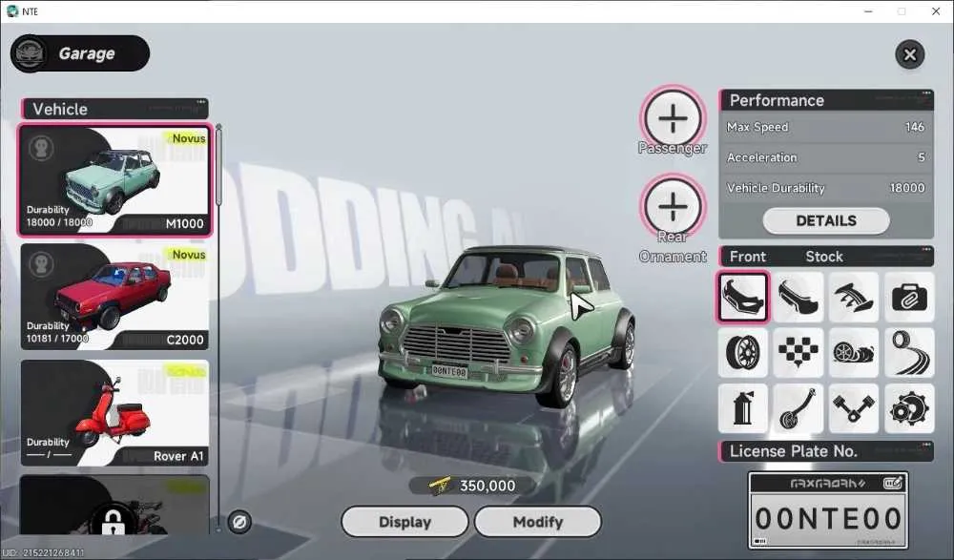
Task: Click the Vehicle Durability value 18000
Action: pos(907,188)
